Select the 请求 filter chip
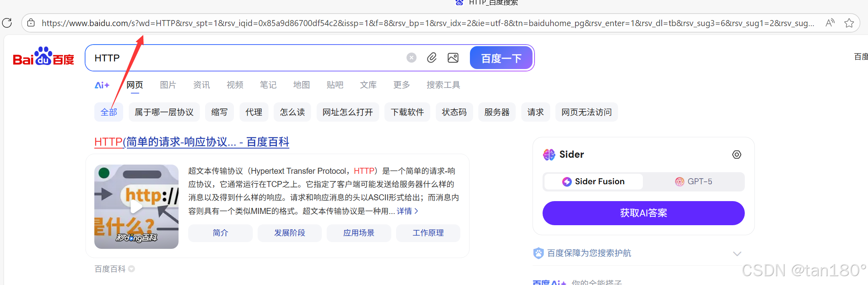The width and height of the screenshot is (868, 285). point(536,112)
